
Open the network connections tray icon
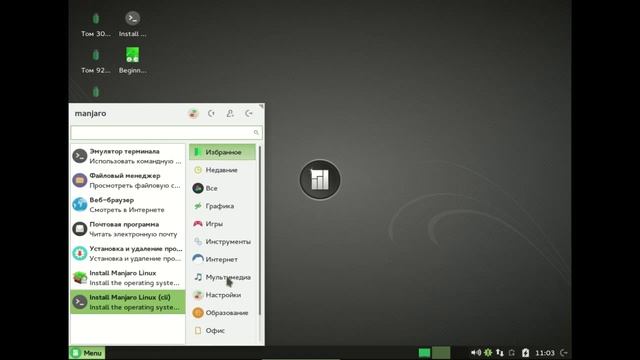pos(500,353)
